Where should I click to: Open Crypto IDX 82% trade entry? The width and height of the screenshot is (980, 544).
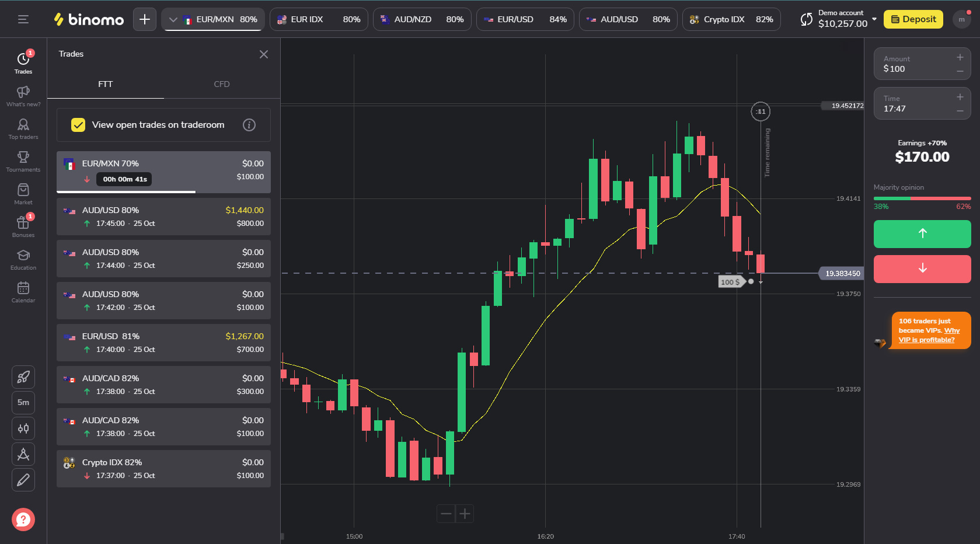tap(163, 469)
